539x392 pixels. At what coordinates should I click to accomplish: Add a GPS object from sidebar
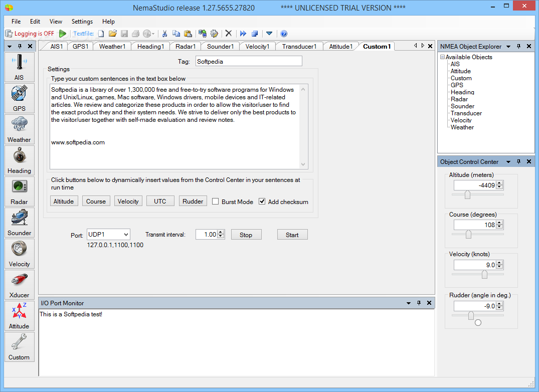click(19, 98)
